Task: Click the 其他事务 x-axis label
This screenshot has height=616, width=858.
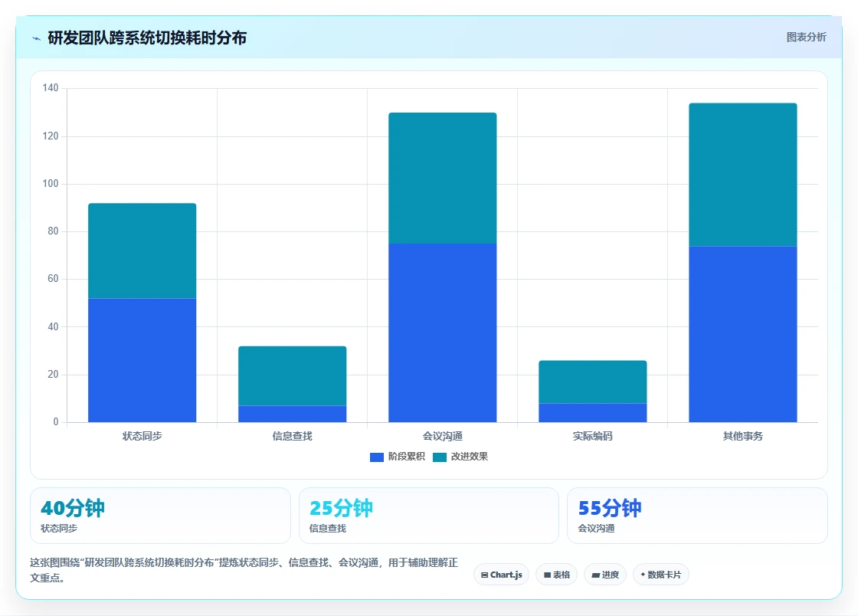Action: [743, 436]
